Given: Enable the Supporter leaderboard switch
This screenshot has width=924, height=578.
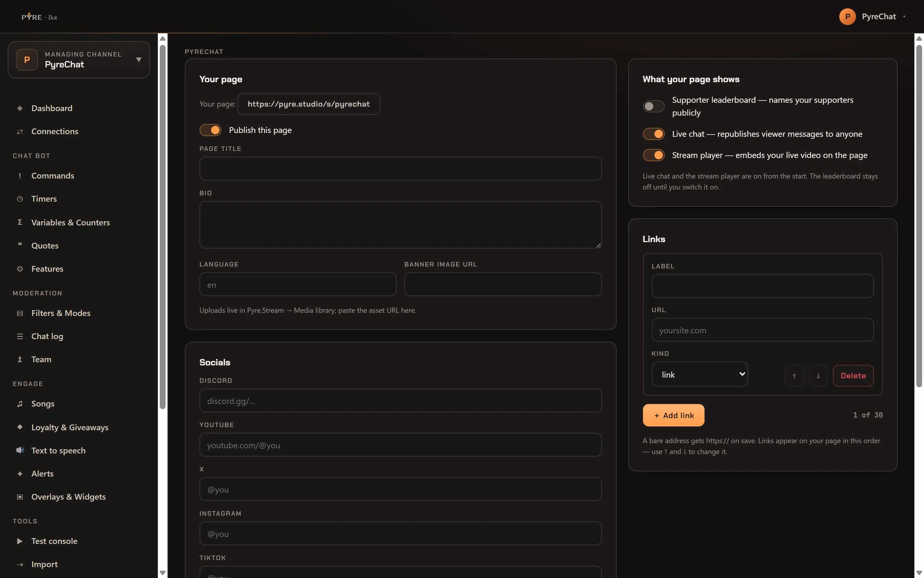Looking at the screenshot, I should (x=654, y=106).
